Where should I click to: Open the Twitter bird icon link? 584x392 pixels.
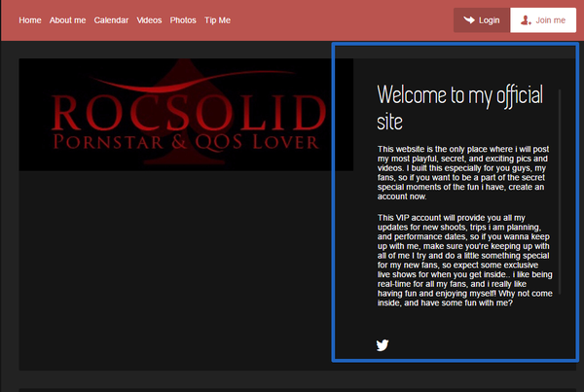coord(383,345)
